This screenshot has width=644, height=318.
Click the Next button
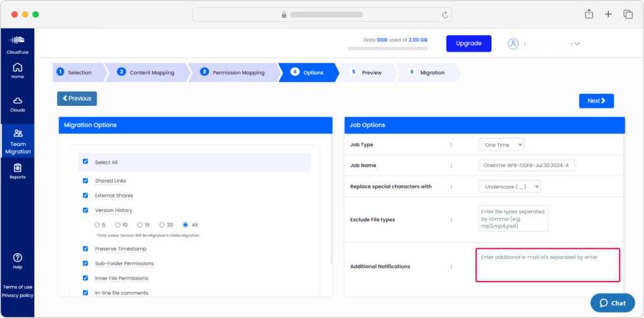pyautogui.click(x=596, y=101)
